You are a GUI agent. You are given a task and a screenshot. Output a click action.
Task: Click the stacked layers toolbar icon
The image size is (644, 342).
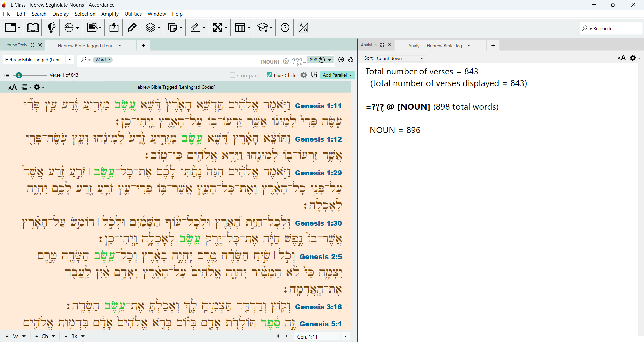tap(153, 27)
